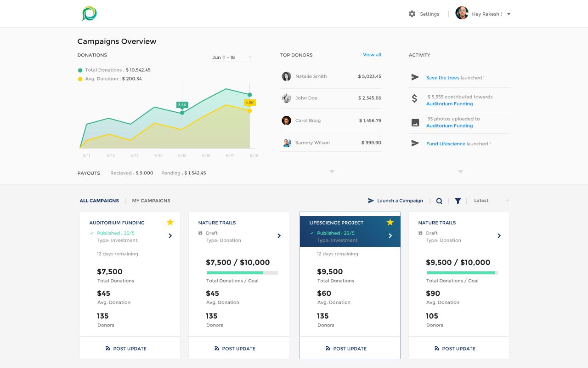This screenshot has height=368, width=588.
Task: Toggle the star on Lifescience Project card
Action: click(x=390, y=223)
